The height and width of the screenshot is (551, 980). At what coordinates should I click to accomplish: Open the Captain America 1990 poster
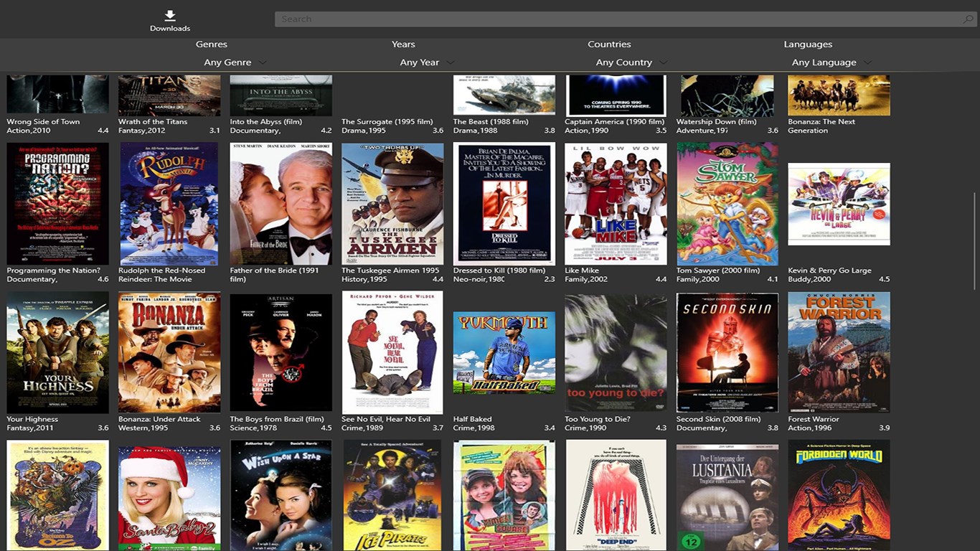[616, 95]
